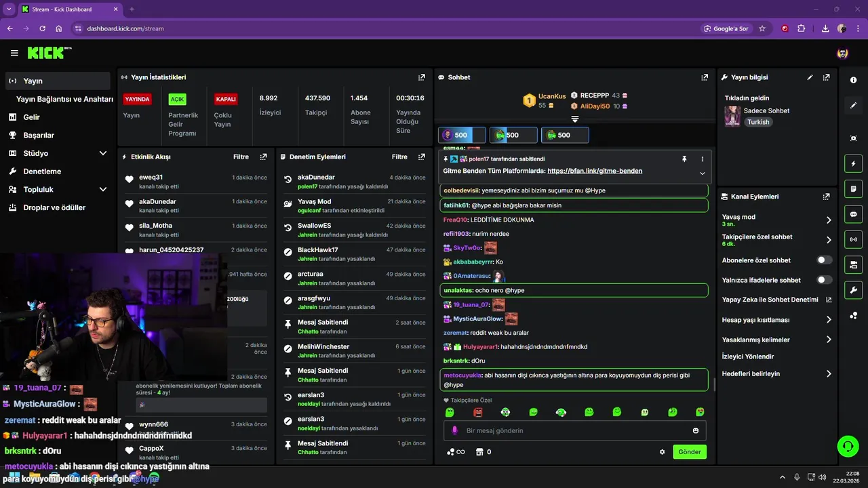Open emoji picker in chat message box
This screenshot has height=488, width=868.
click(x=696, y=430)
